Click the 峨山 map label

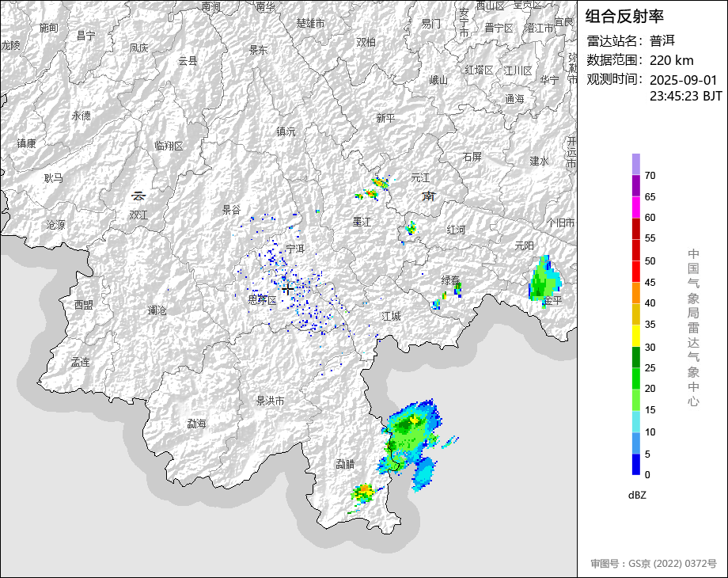(x=438, y=81)
